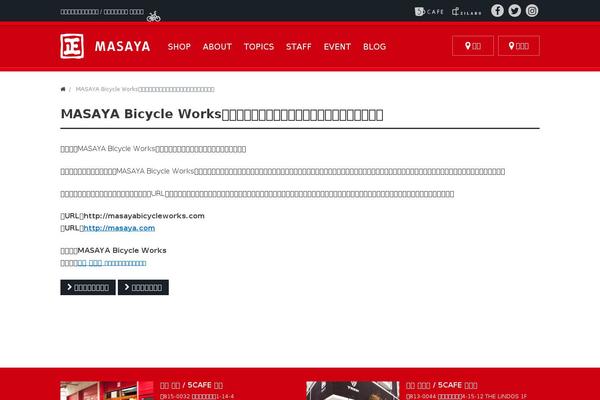Click the second footer 5CAFE shop heading
This screenshot has width=600, height=400.
pyautogui.click(x=442, y=385)
